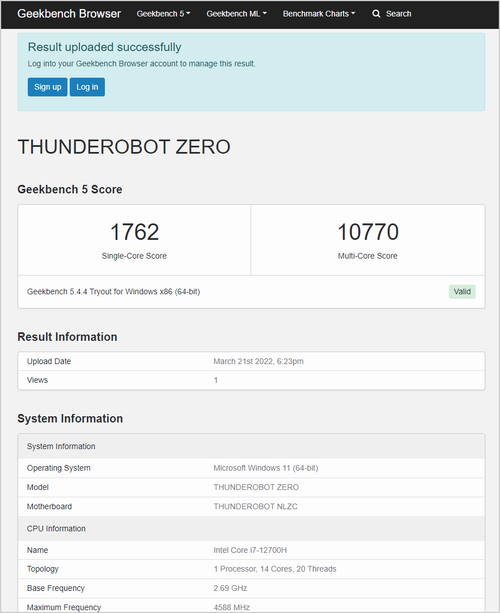Screen dimensions: 500x613
Task: Click the Base Frequency value 2.69 GHz
Action: pyautogui.click(x=230, y=588)
